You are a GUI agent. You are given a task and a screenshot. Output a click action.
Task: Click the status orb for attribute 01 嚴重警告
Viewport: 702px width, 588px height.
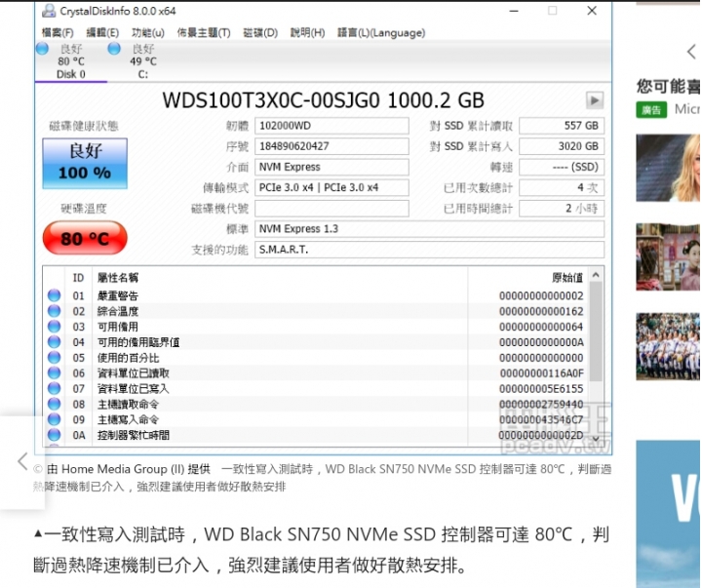[55, 295]
